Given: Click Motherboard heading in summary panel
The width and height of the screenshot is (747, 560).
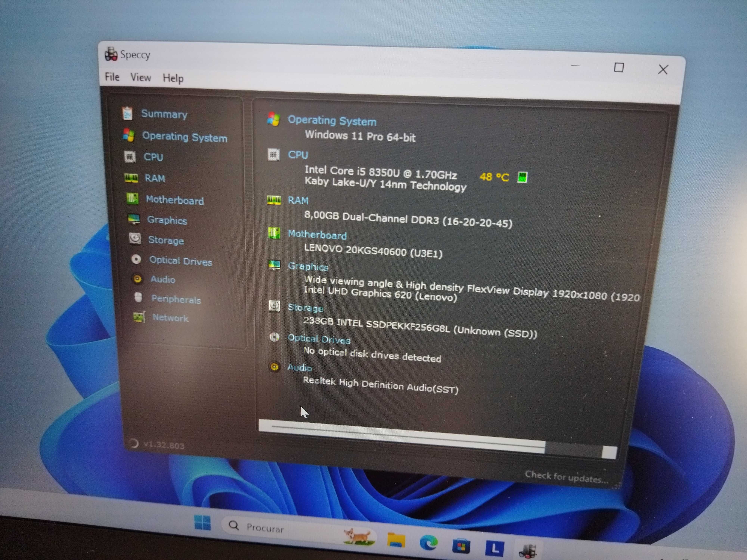Looking at the screenshot, I should point(317,235).
